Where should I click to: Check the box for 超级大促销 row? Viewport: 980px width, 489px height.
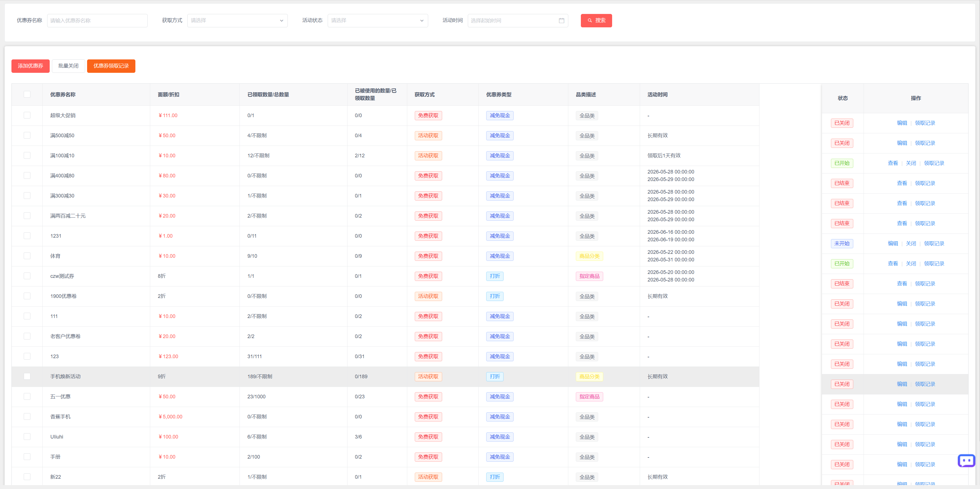(27, 115)
